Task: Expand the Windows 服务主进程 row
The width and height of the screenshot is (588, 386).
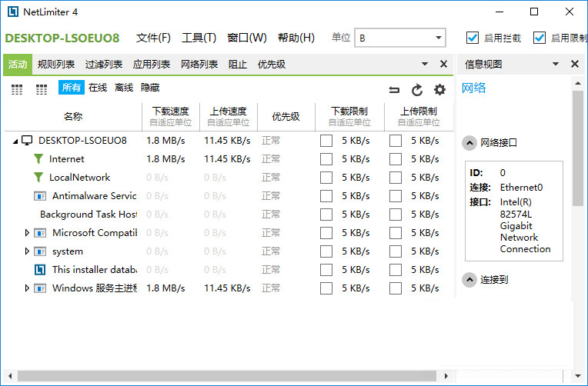Action: click(27, 288)
